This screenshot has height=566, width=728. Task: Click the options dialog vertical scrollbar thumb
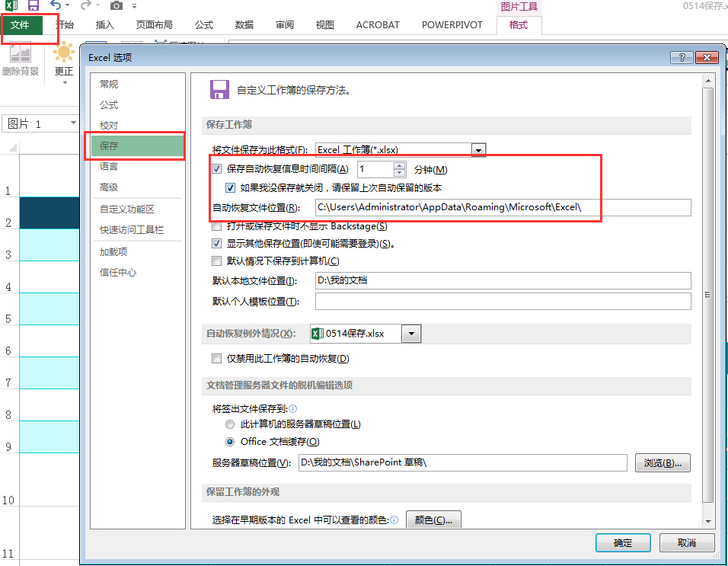(x=708, y=295)
